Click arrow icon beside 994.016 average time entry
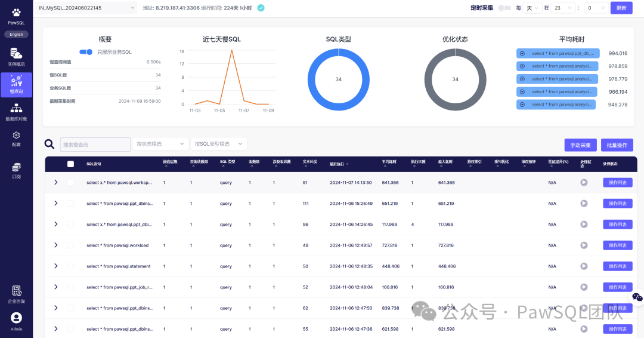 [x=522, y=54]
